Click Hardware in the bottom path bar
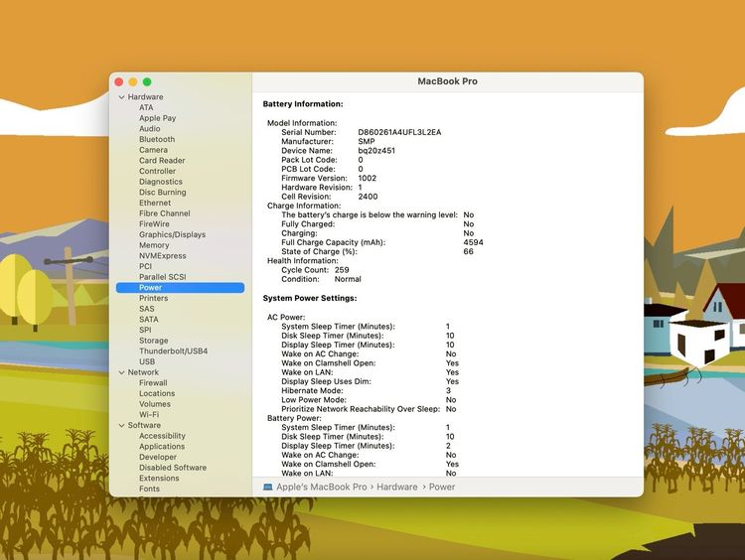 click(x=397, y=488)
